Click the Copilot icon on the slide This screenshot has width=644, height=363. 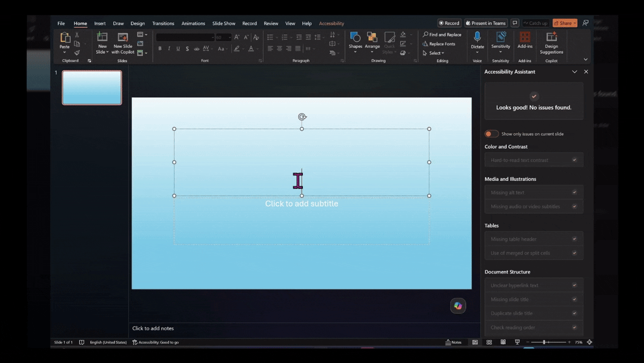(x=457, y=306)
